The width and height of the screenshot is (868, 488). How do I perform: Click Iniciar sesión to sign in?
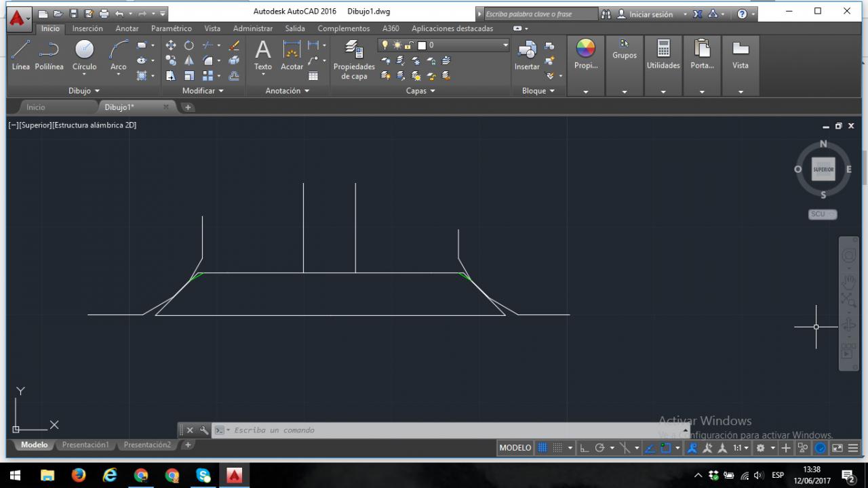pos(650,14)
